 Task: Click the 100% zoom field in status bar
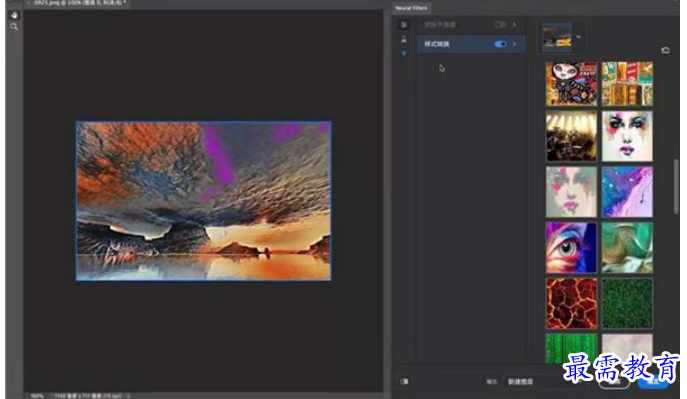[x=37, y=396]
